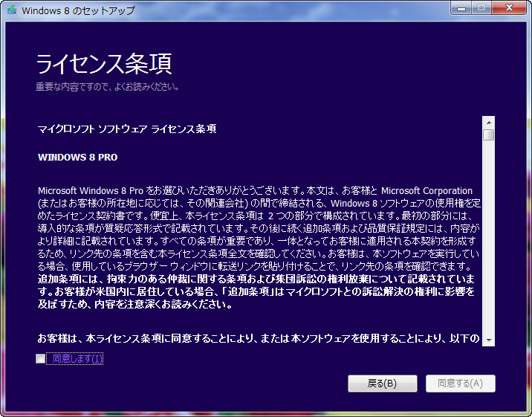532x417 pixels.
Task: Minimize the Windows 8 setup window
Action: point(461,8)
